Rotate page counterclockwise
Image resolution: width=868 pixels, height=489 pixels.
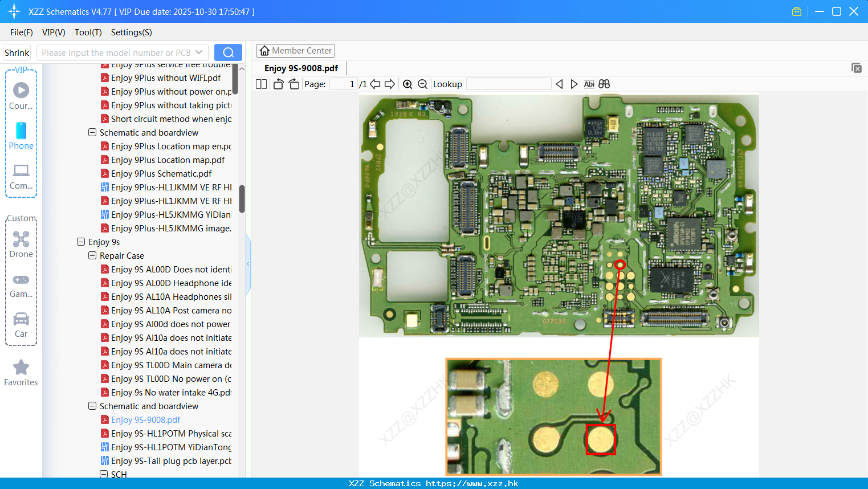278,84
